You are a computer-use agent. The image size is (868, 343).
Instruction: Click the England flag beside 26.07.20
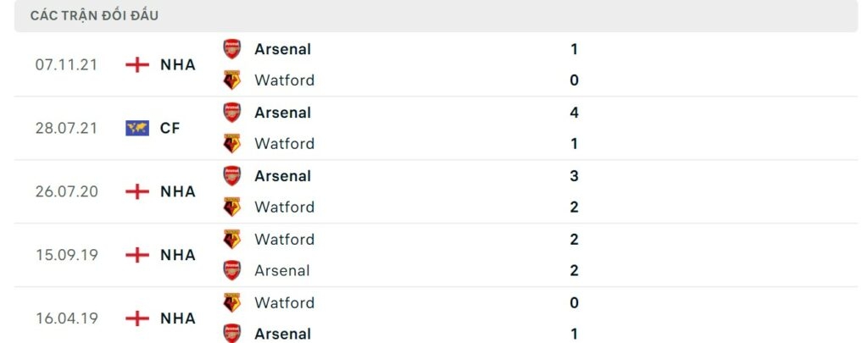tap(136, 191)
